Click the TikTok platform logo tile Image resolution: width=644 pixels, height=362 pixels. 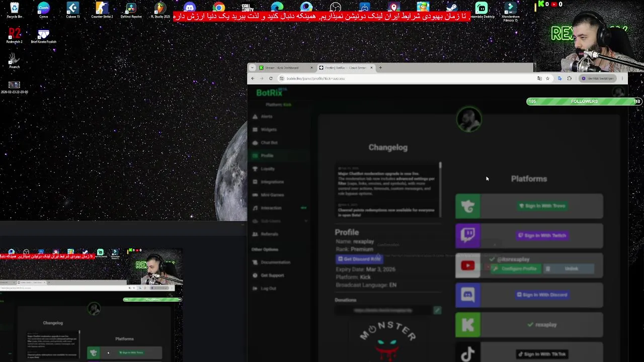click(x=468, y=353)
